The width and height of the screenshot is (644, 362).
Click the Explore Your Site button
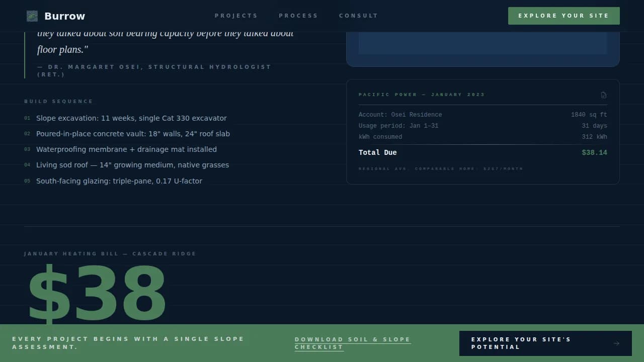tap(563, 16)
